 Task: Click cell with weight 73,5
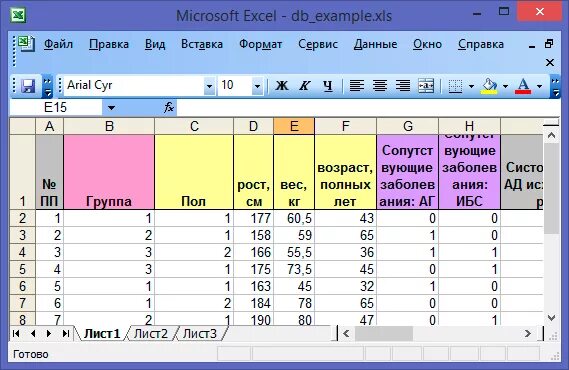pyautogui.click(x=294, y=269)
